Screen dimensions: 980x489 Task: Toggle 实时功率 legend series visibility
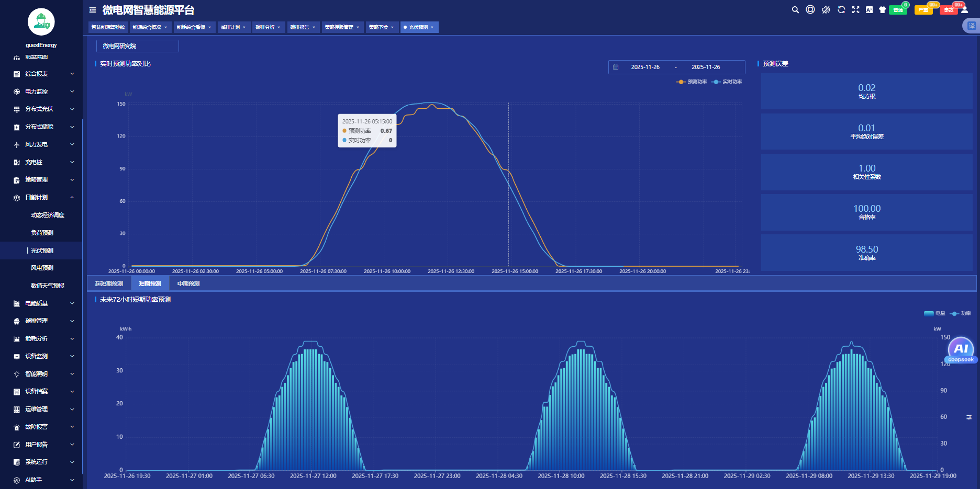pos(727,82)
